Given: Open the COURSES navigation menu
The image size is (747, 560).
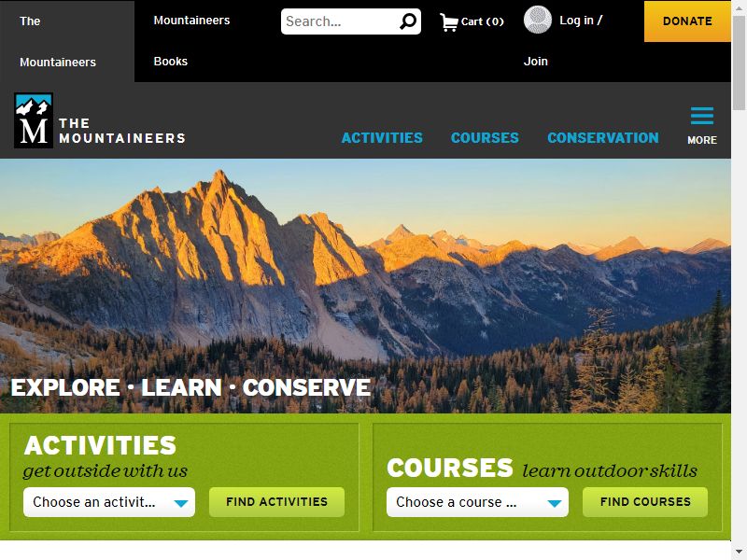Looking at the screenshot, I should [485, 137].
